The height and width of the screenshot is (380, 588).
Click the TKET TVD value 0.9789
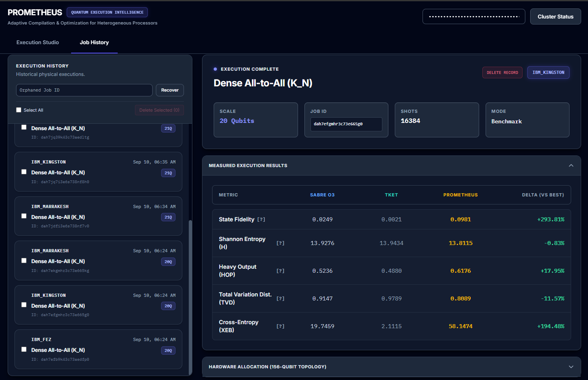click(x=392, y=298)
